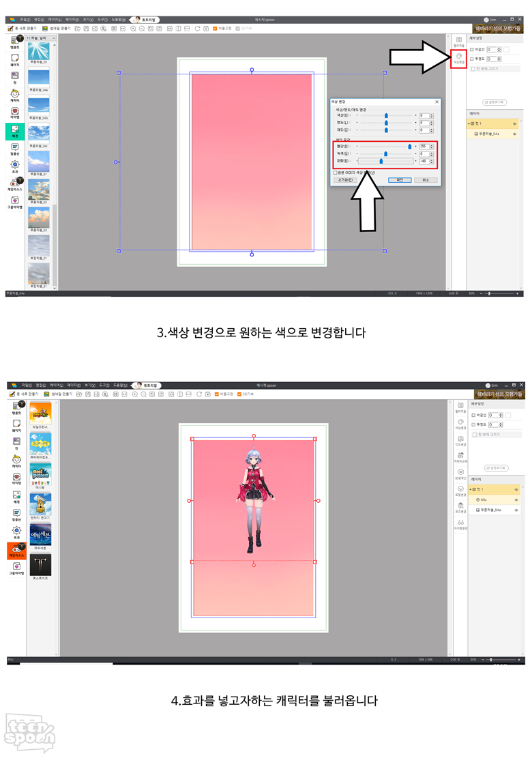Open 편집 menu in step 3 screenshot
Image resolution: width=532 pixels, height=771 pixels.
(40, 20)
